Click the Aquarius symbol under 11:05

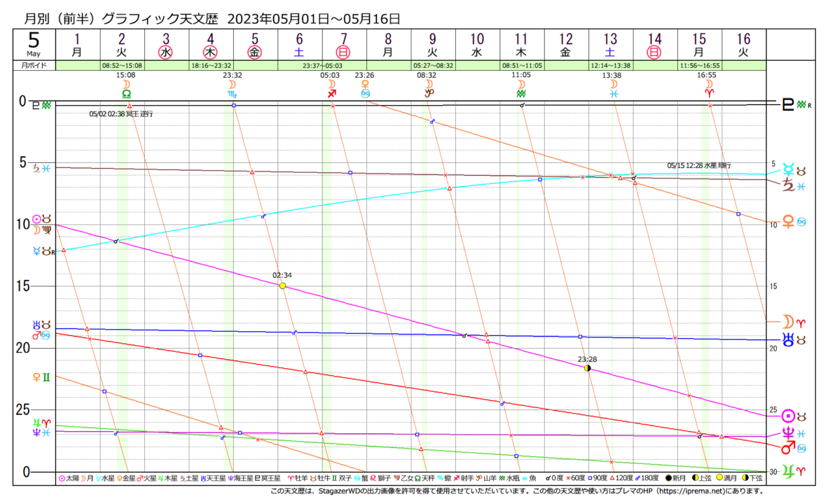(x=521, y=92)
